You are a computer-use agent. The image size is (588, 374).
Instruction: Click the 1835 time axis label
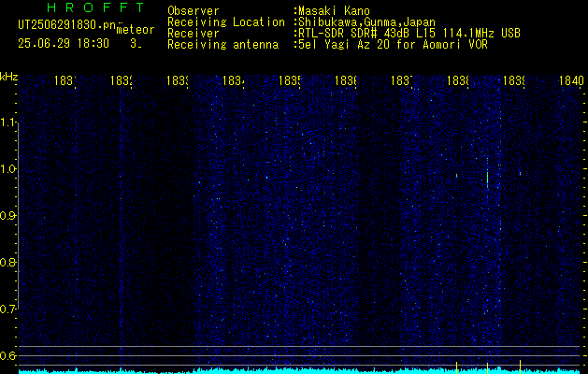point(290,80)
